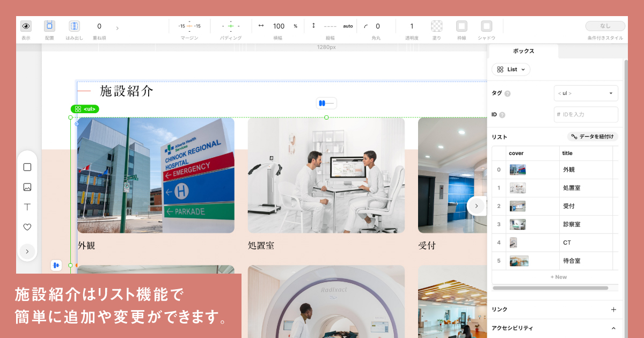Click the help icon next to タグ
This screenshot has width=644, height=338.
(508, 93)
